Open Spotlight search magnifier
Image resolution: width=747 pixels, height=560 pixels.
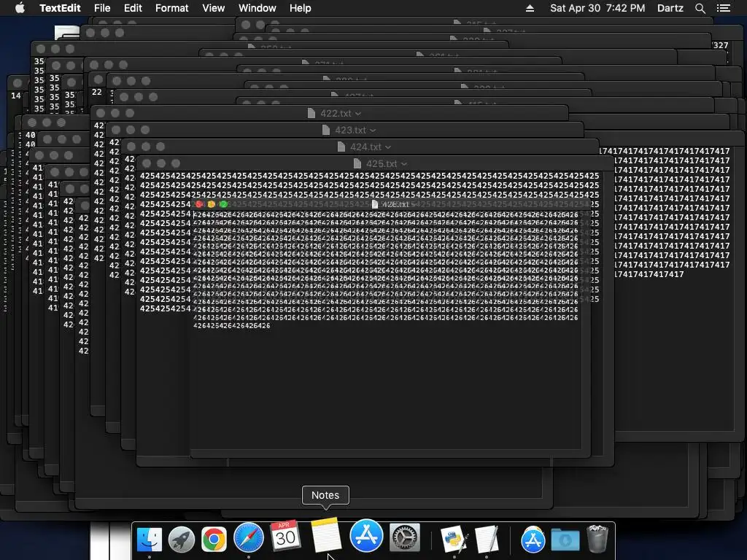pos(700,8)
